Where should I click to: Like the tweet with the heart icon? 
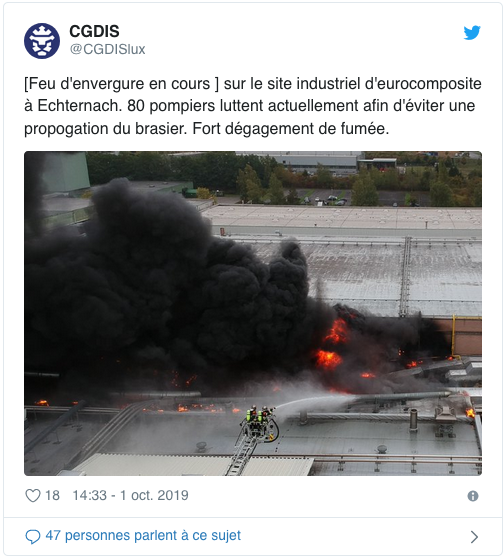[33, 495]
